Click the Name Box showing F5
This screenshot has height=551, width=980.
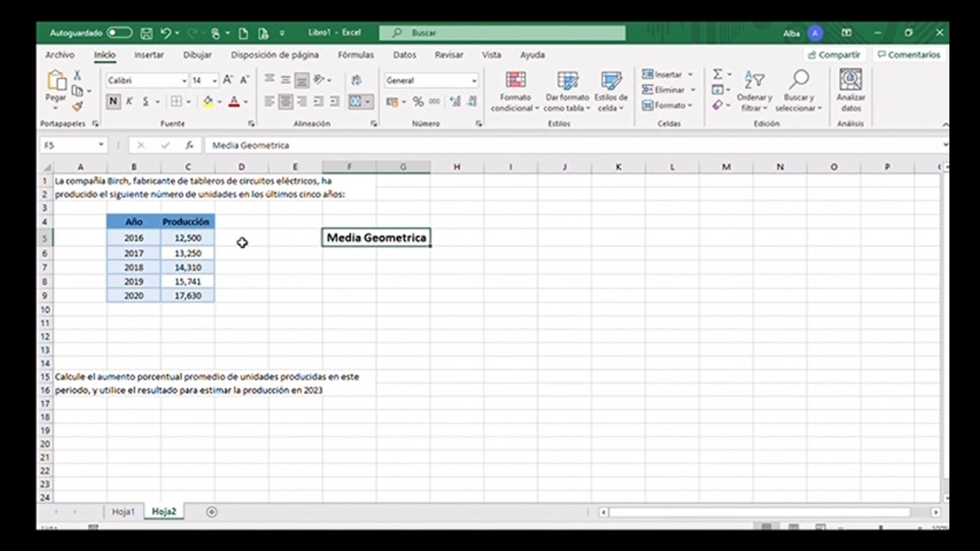click(x=74, y=145)
